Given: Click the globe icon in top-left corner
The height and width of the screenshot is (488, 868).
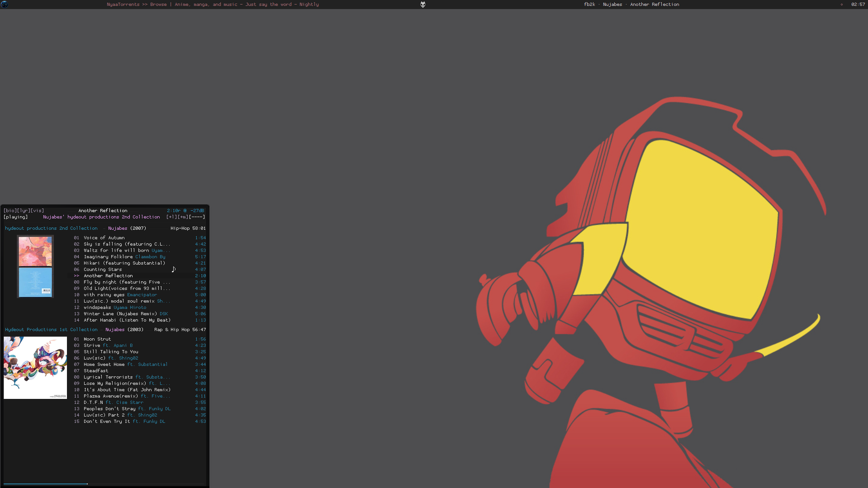Looking at the screenshot, I should 5,5.
